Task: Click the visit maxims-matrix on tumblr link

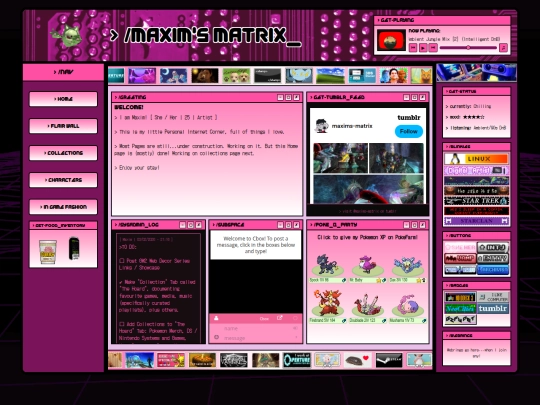Action: tap(367, 211)
